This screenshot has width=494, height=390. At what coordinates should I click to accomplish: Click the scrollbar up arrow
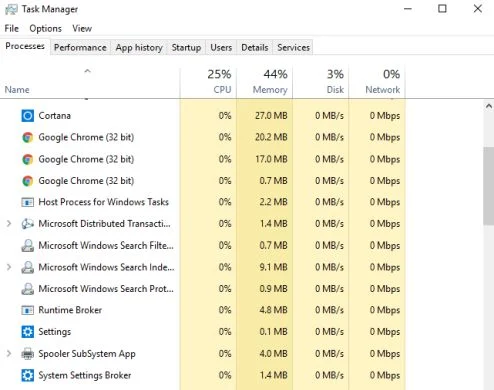coord(489,106)
